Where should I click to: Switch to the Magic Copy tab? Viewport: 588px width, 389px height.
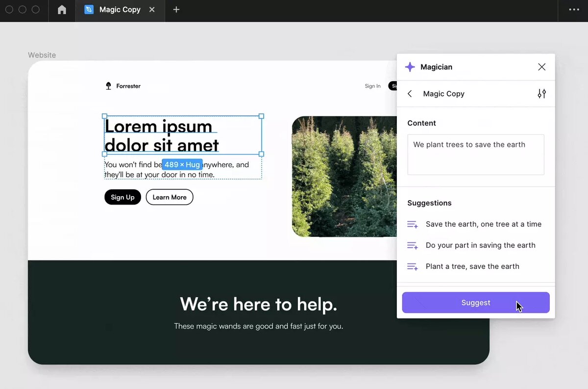point(120,10)
